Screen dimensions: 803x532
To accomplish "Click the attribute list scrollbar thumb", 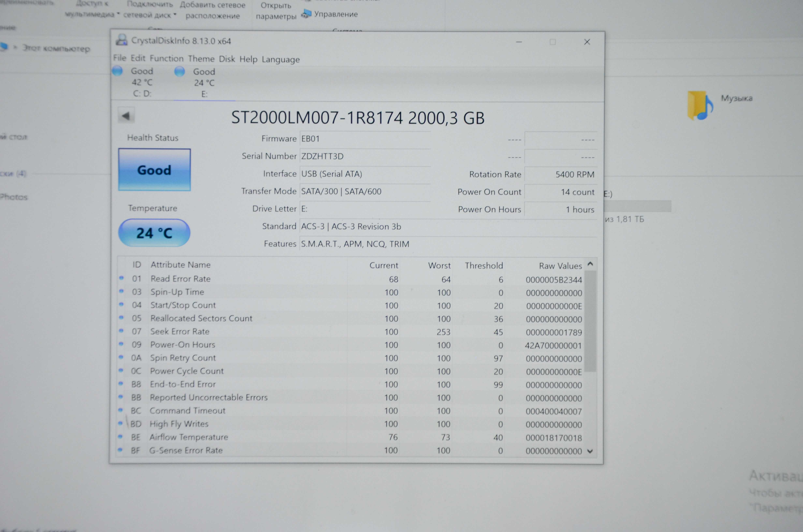I will pyautogui.click(x=590, y=321).
